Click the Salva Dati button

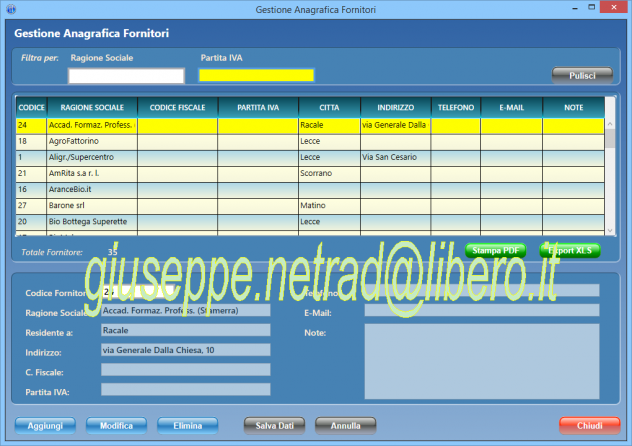pyautogui.click(x=274, y=426)
